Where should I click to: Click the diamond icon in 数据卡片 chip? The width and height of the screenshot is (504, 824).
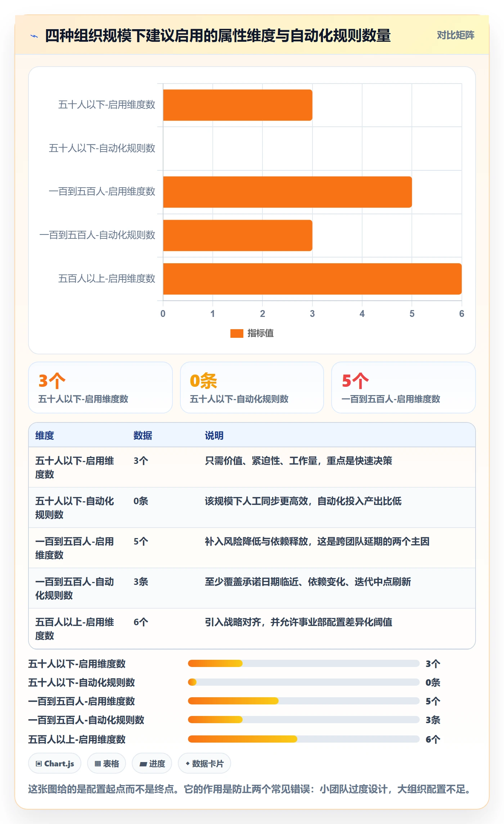pyautogui.click(x=188, y=763)
